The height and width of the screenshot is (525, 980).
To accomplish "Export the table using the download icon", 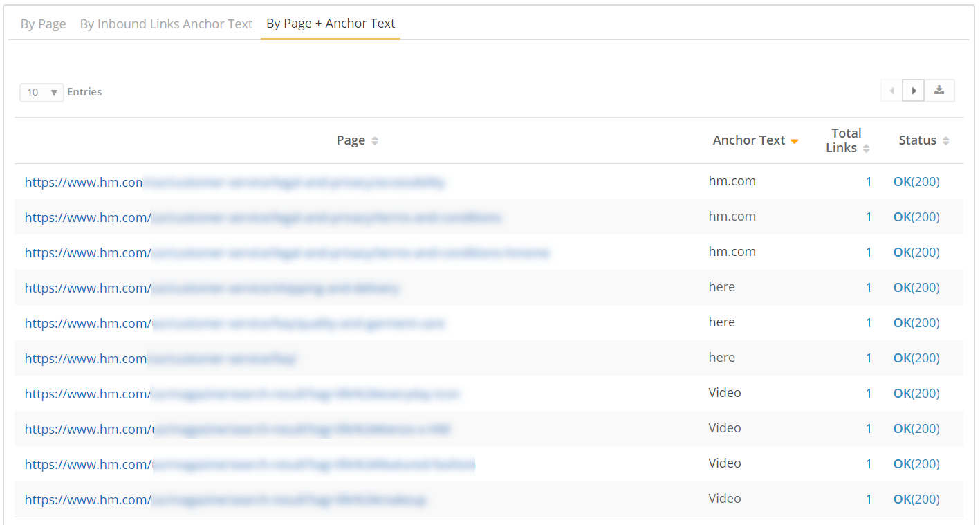I will 939,90.
